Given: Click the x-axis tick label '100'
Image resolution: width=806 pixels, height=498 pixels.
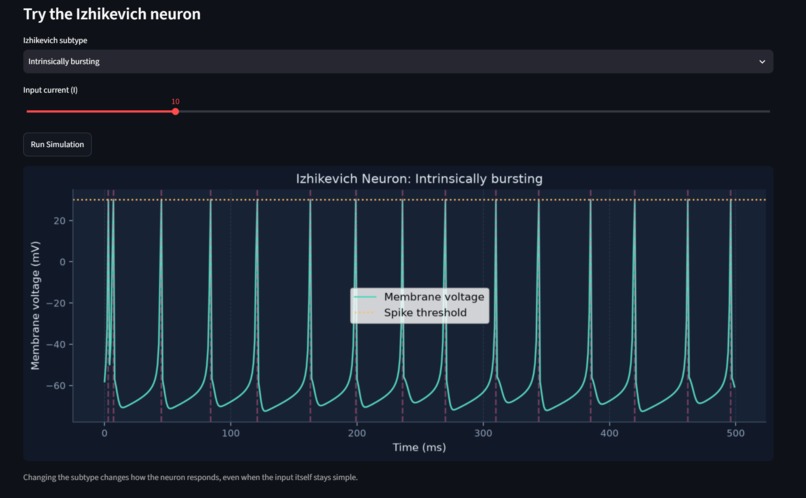Looking at the screenshot, I should [230, 433].
